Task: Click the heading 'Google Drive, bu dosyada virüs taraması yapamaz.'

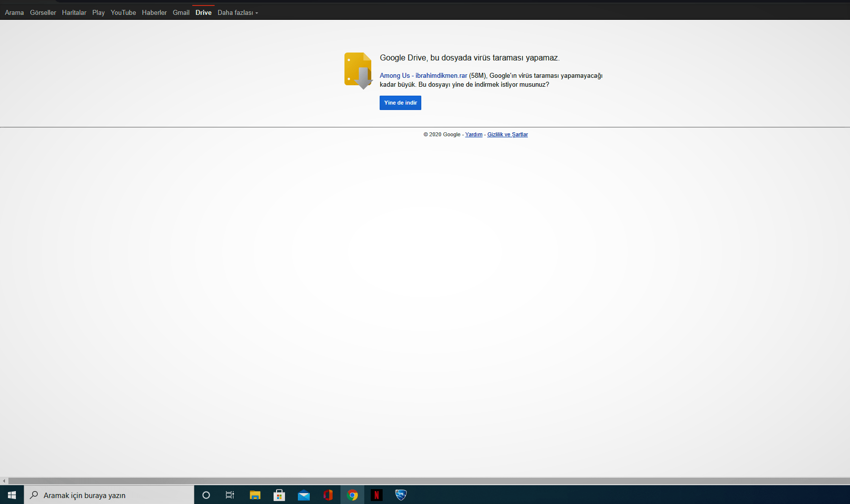Action: (x=470, y=58)
